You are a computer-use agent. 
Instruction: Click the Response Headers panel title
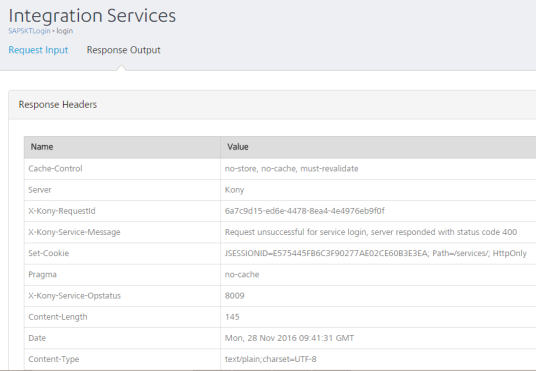[58, 105]
